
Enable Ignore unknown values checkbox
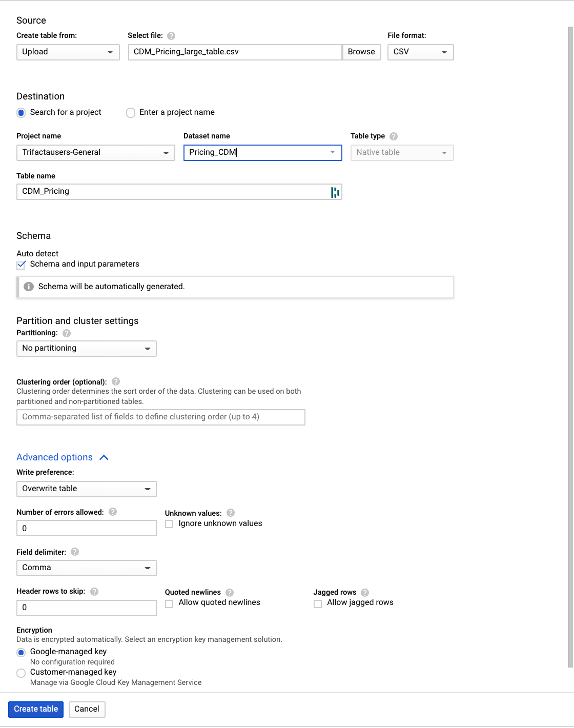169,524
